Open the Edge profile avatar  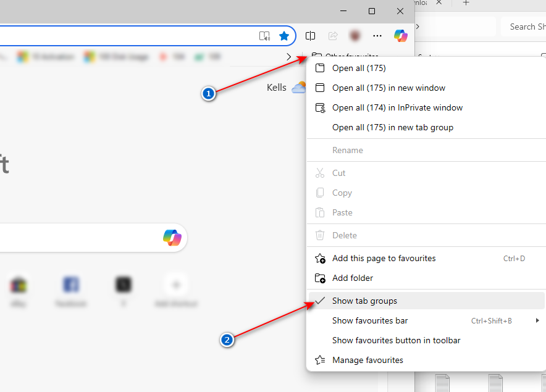pos(355,36)
